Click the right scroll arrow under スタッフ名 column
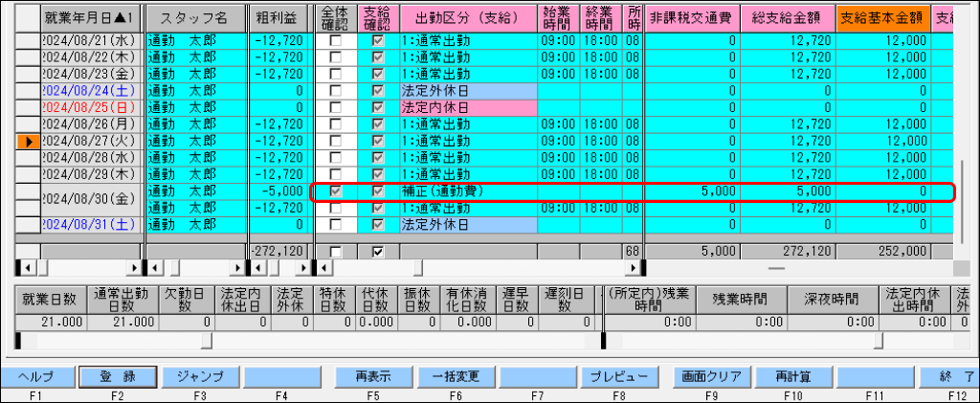This screenshot has height=403, width=980. click(238, 267)
